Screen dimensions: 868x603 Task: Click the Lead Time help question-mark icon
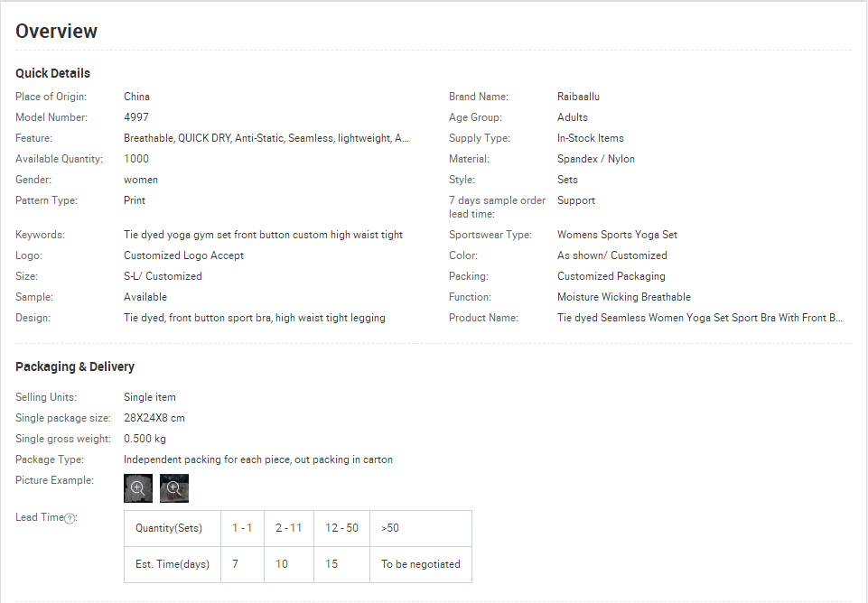(70, 518)
